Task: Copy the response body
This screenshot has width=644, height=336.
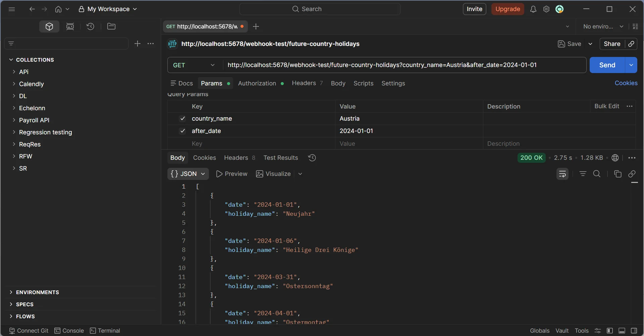Action: click(x=618, y=174)
